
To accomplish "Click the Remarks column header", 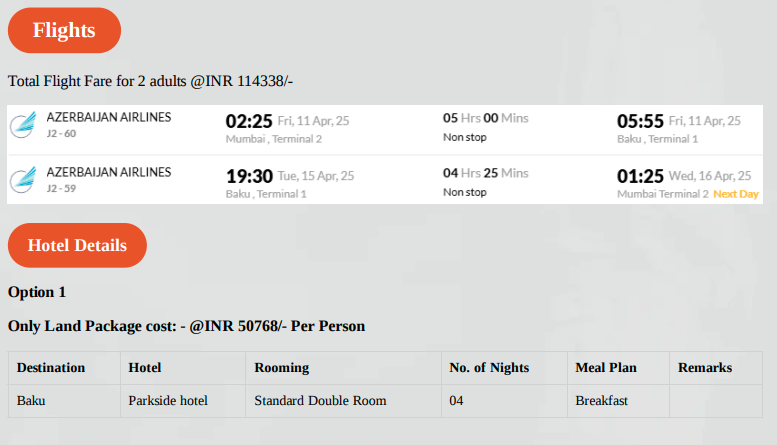I will pos(705,368).
